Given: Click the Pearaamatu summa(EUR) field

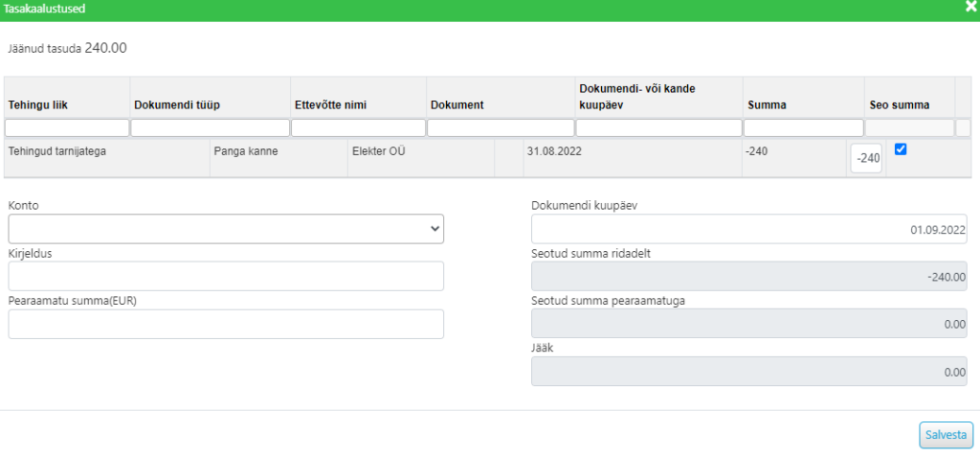Looking at the screenshot, I should click(x=226, y=324).
